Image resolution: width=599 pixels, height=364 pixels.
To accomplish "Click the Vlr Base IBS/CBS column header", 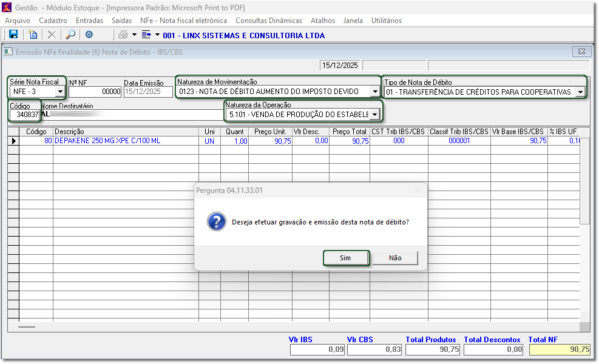I will coord(519,132).
